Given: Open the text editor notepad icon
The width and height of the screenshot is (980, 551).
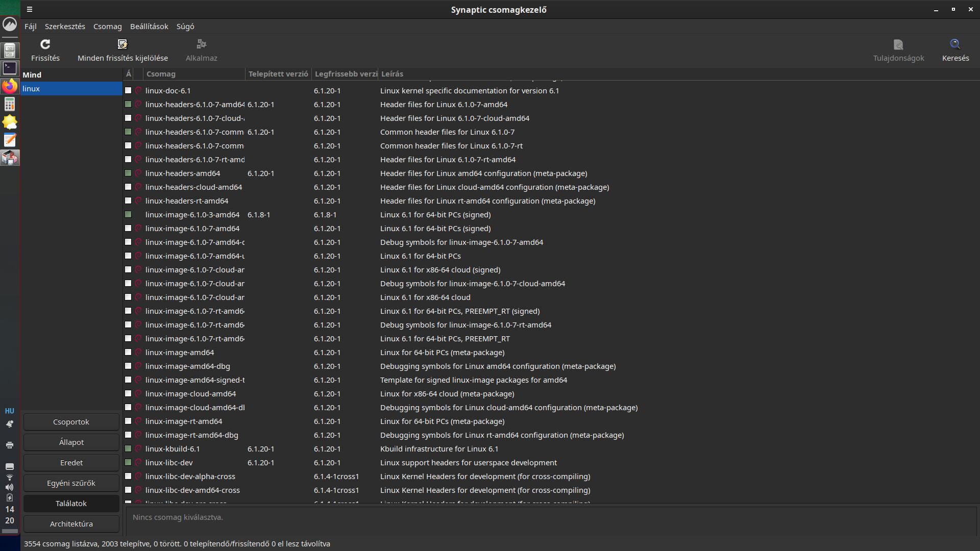Looking at the screenshot, I should coord(10,140).
